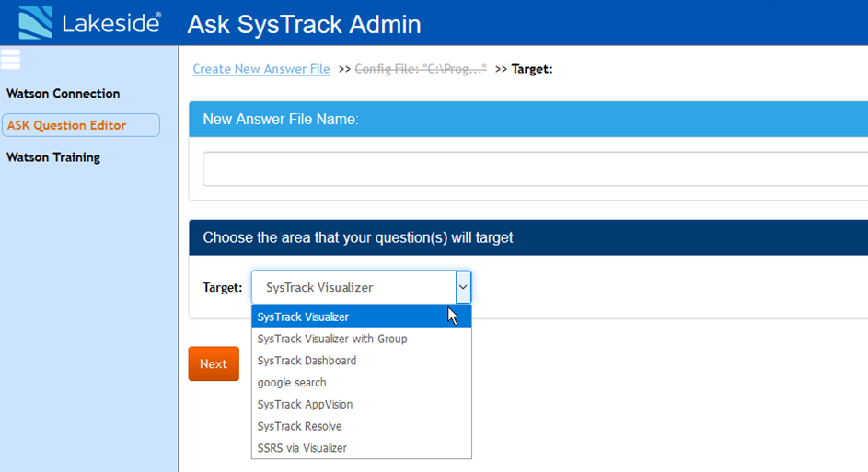Pick SysTrack Visualizer with Group option
Viewport: 868px width, 472px height.
[362, 339]
